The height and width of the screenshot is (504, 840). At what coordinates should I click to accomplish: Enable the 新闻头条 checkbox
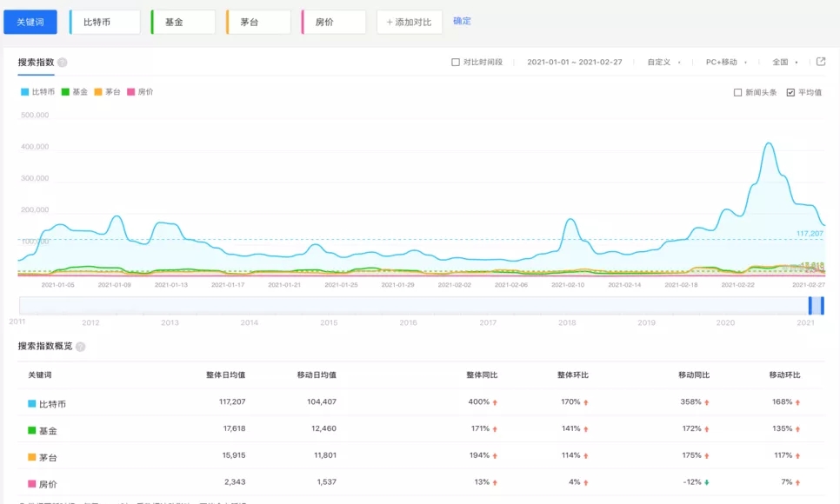point(737,93)
